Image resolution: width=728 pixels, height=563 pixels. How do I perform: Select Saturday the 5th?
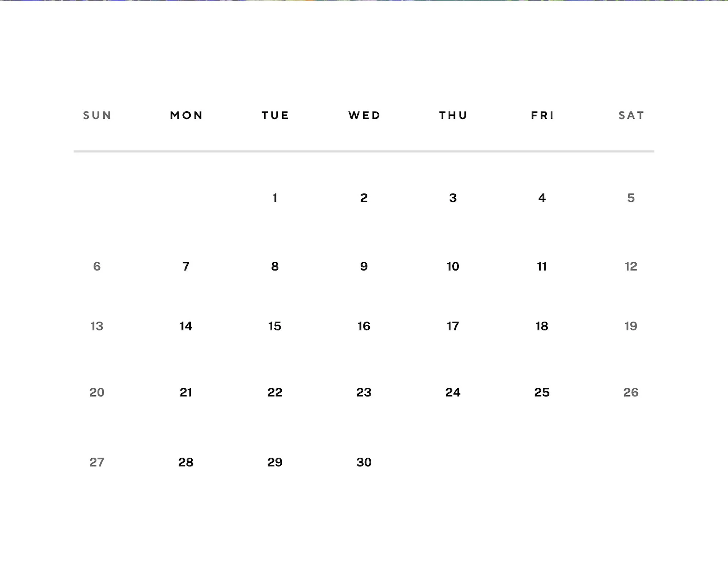[631, 198]
